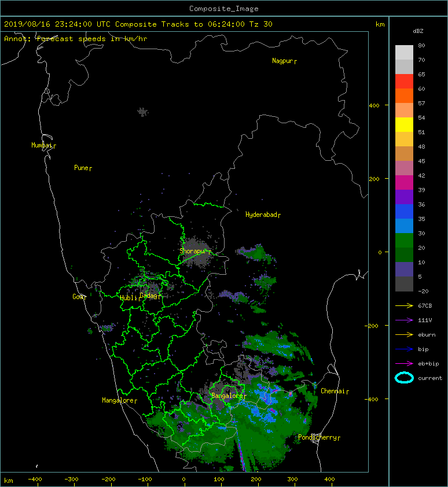
Task: Click the 65 dBZ red color swatch
Action: point(404,82)
